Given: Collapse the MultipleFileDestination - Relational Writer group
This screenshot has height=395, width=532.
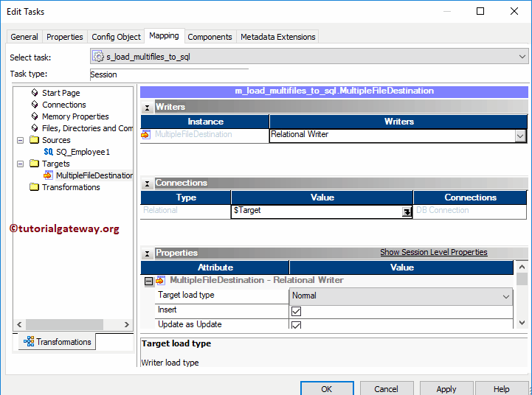Looking at the screenshot, I should (148, 281).
